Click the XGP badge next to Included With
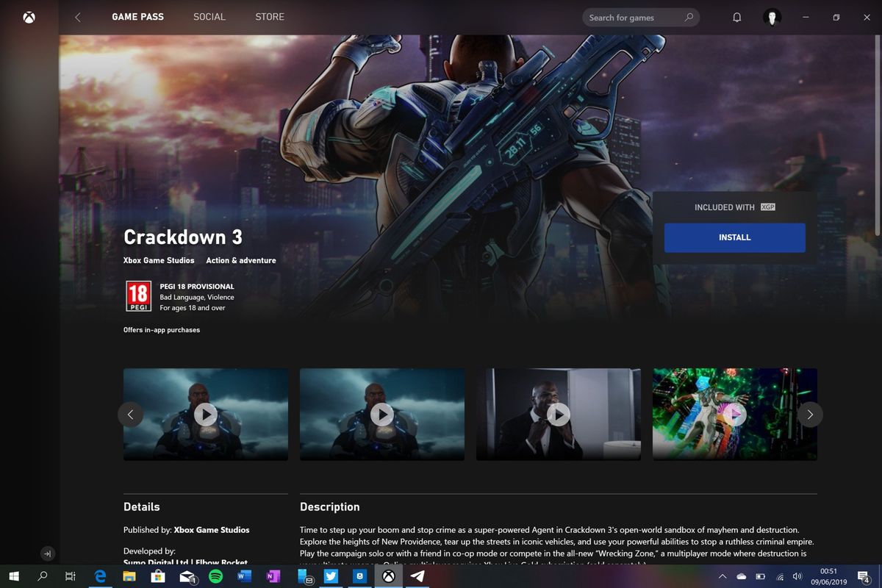Screen dimensions: 882x588 click(x=768, y=207)
